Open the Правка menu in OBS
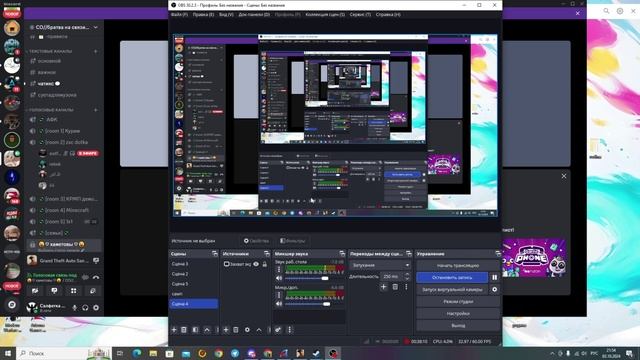The image size is (640, 360). [203, 14]
